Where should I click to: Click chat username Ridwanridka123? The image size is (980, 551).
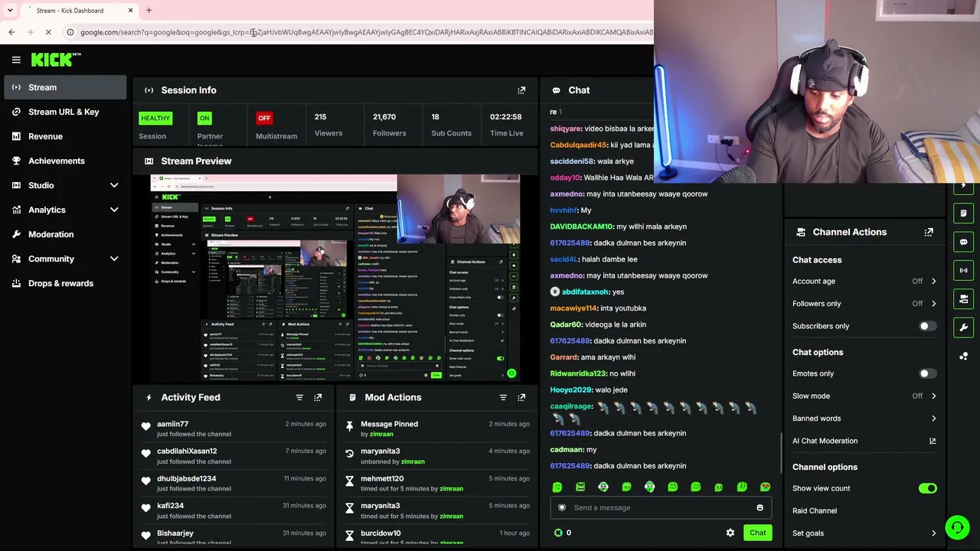[x=577, y=373]
